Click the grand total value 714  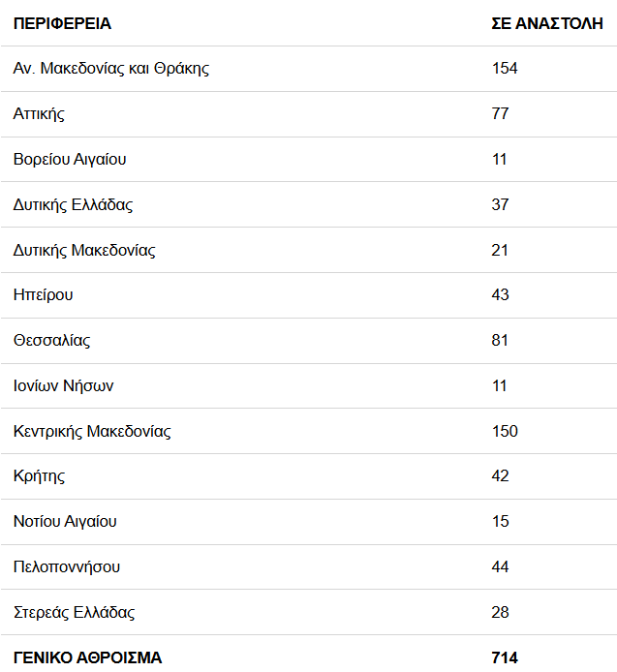[x=505, y=658]
